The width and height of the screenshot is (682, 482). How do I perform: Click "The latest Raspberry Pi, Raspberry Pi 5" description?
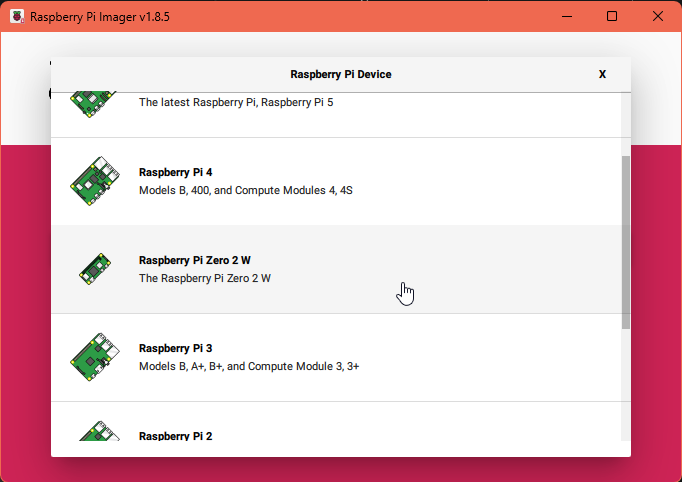click(x=236, y=102)
